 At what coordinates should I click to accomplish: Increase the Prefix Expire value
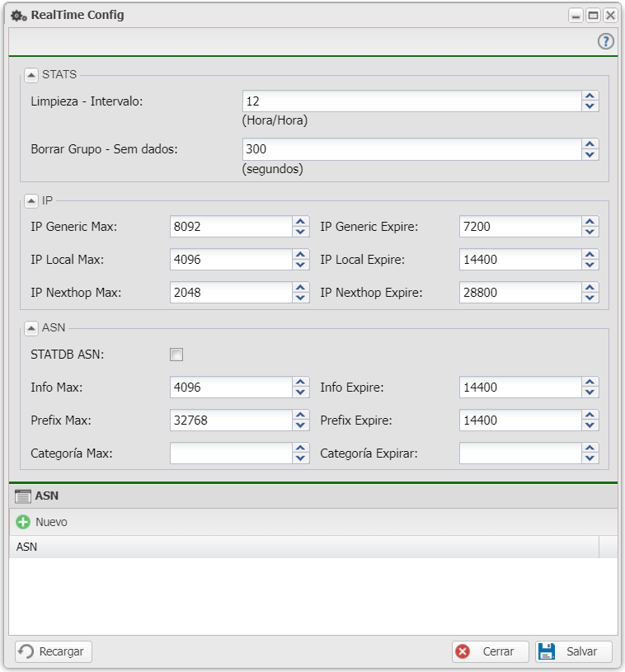(590, 416)
